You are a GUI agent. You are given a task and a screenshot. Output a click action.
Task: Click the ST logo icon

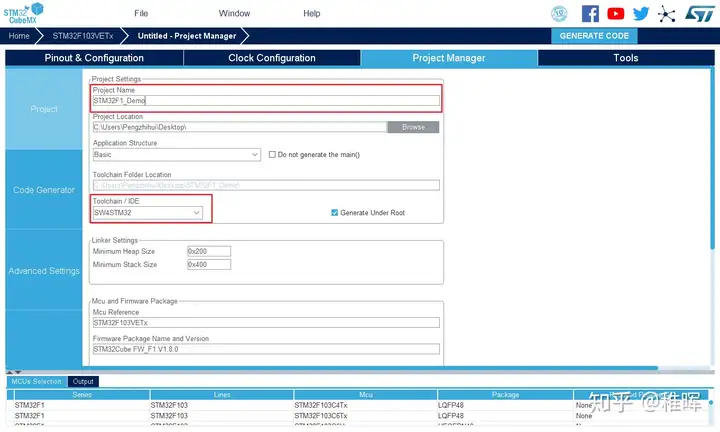[x=700, y=14]
